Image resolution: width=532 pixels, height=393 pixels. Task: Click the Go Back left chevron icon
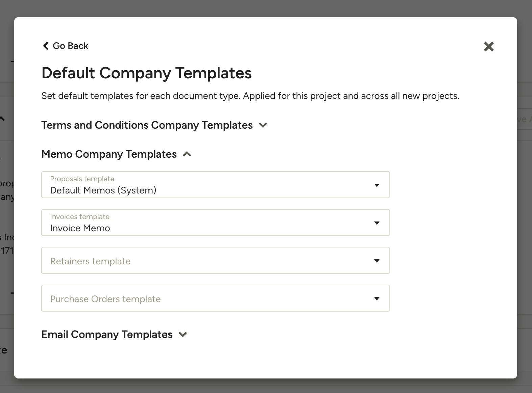point(46,46)
